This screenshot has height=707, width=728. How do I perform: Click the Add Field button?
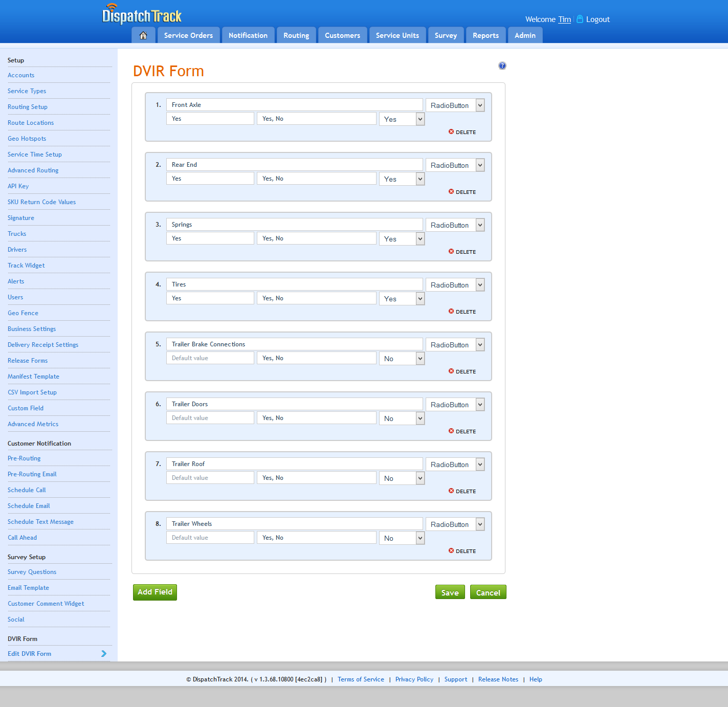click(155, 592)
